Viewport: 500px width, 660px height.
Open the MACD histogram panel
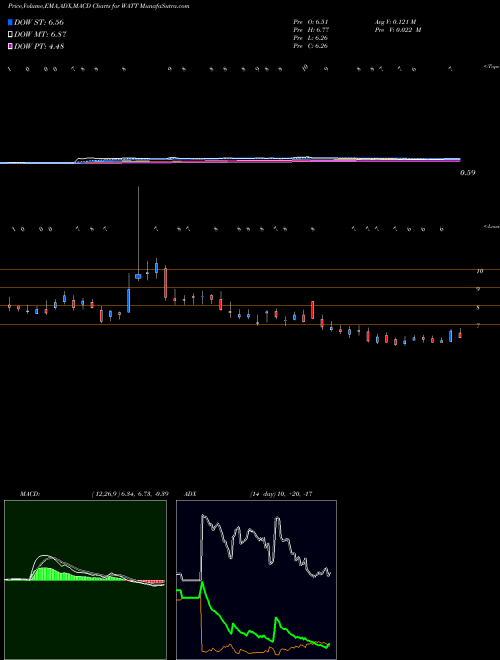[x=85, y=580]
